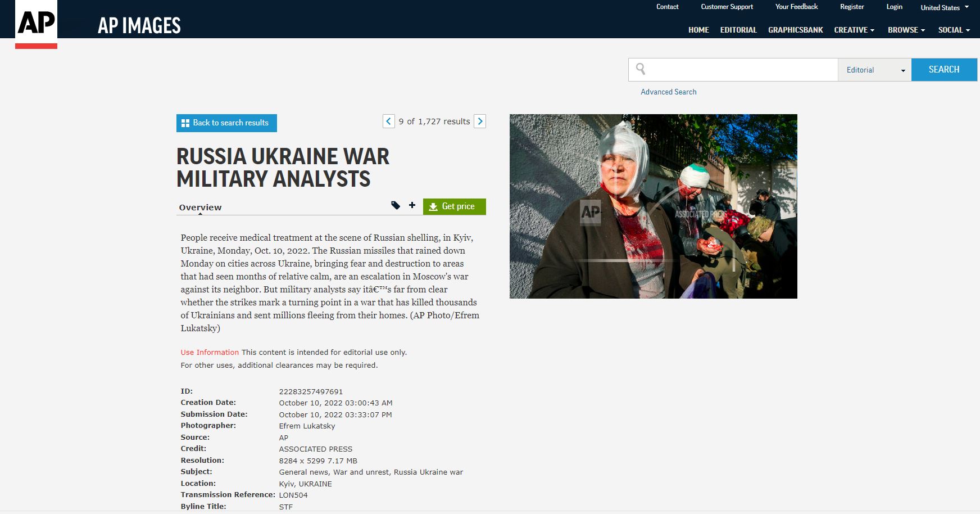Click the magnifying glass search icon
The height and width of the screenshot is (514, 980).
tap(641, 69)
